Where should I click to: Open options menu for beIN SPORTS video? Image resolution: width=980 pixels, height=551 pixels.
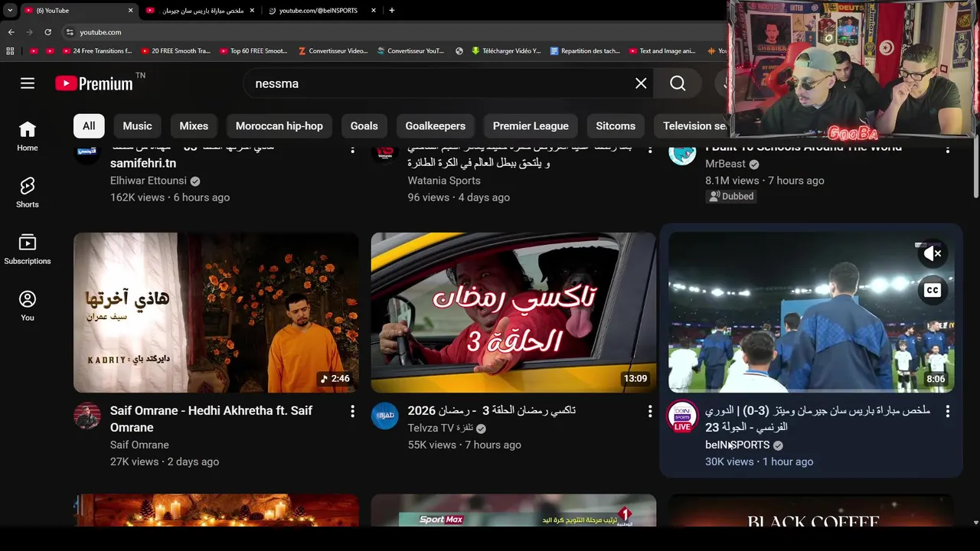pyautogui.click(x=947, y=412)
